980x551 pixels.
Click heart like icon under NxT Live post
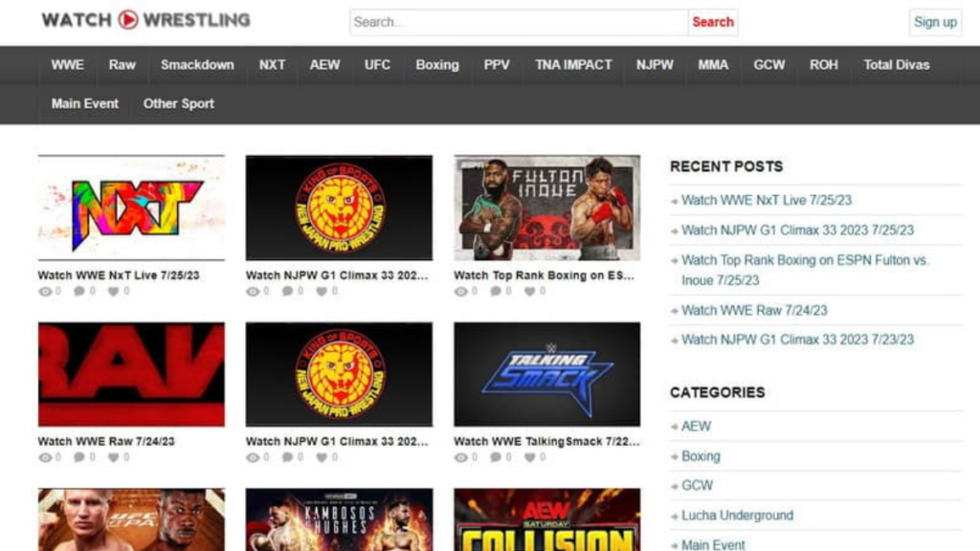coord(113,291)
